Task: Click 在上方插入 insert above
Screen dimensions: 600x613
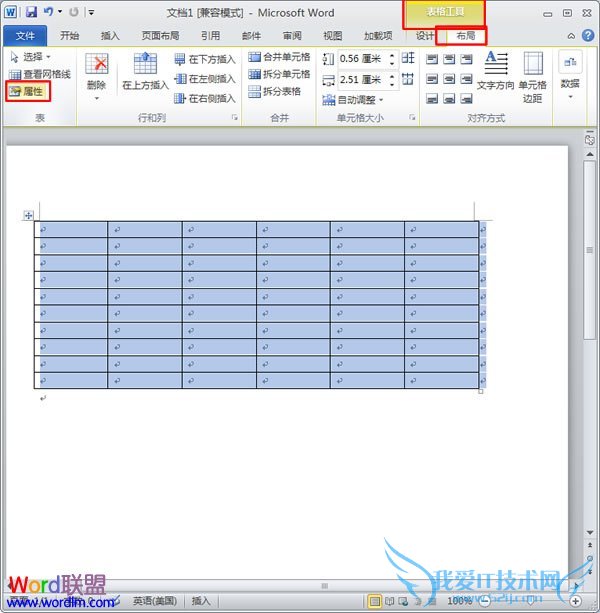Action: pos(145,71)
